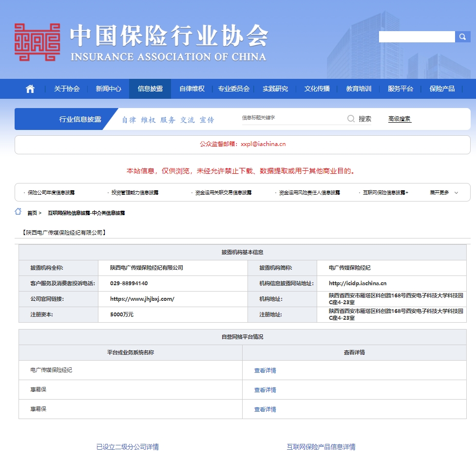
Task: Click the 【陕西电广传媒保险经纪有限公司】 heading
Action: 64,233
